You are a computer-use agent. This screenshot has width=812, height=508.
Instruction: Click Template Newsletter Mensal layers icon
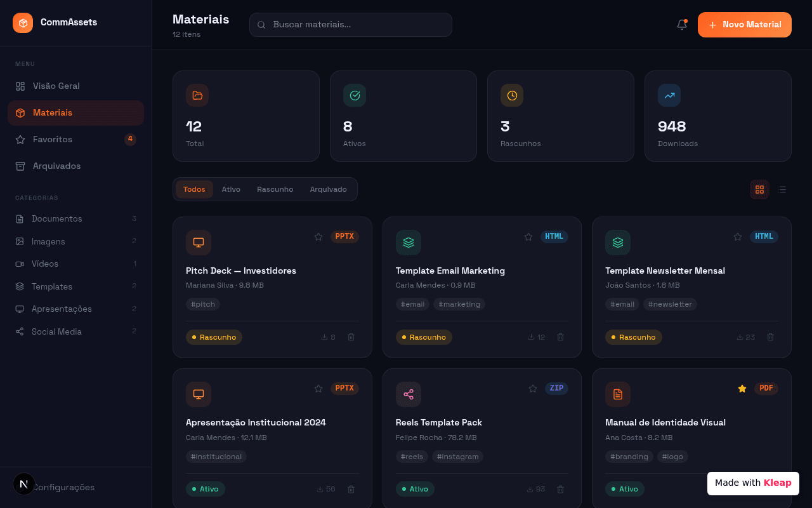point(618,243)
